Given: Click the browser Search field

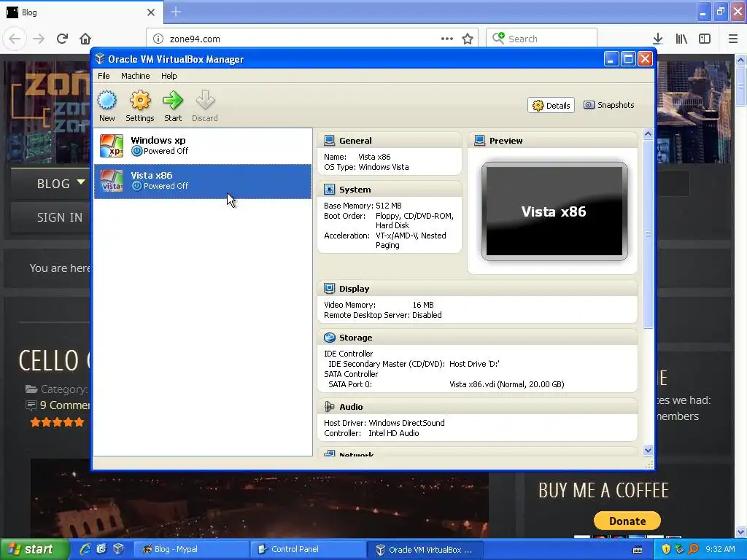Looking at the screenshot, I should tap(541, 39).
